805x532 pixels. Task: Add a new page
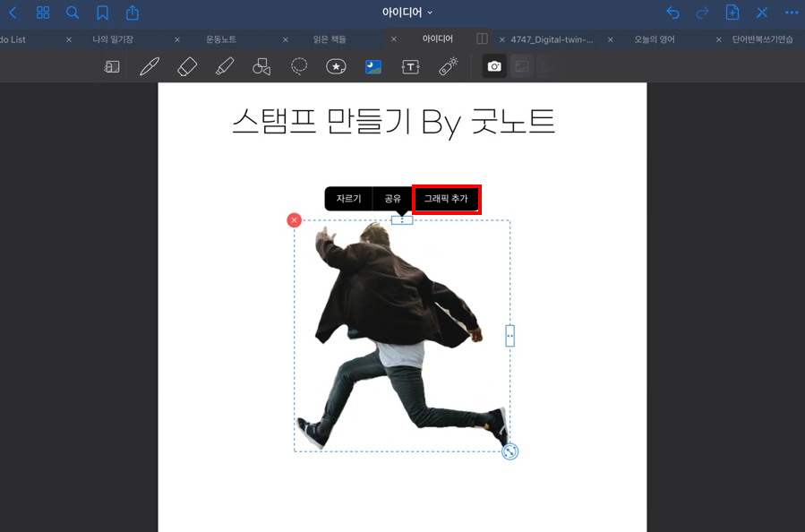tap(732, 13)
